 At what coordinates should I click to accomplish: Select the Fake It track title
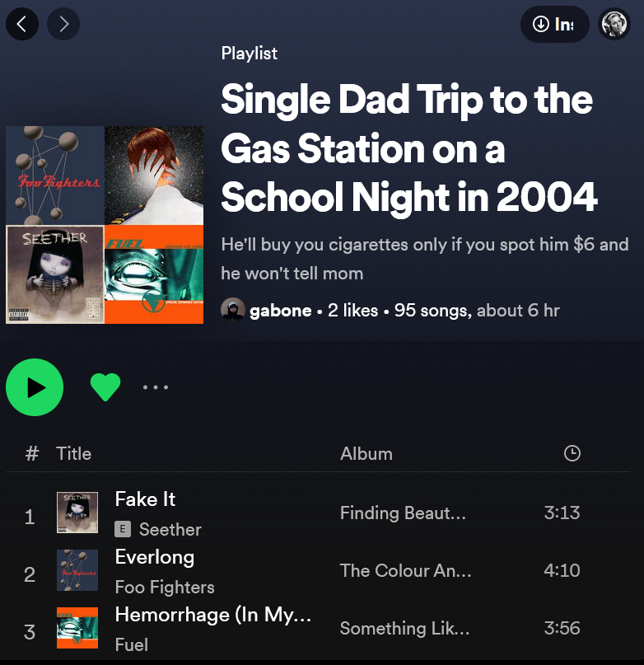145,499
